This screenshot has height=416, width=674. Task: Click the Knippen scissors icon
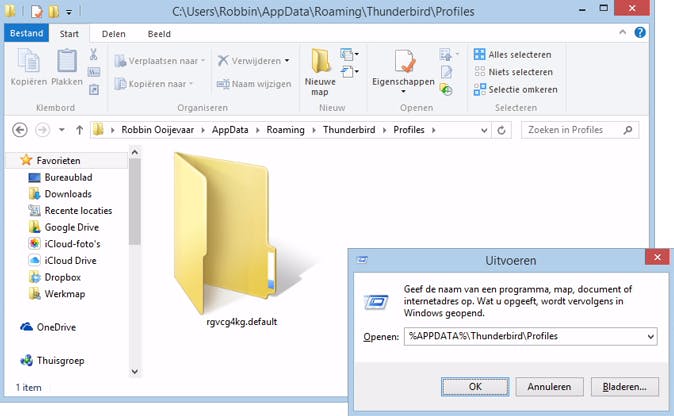tap(94, 54)
